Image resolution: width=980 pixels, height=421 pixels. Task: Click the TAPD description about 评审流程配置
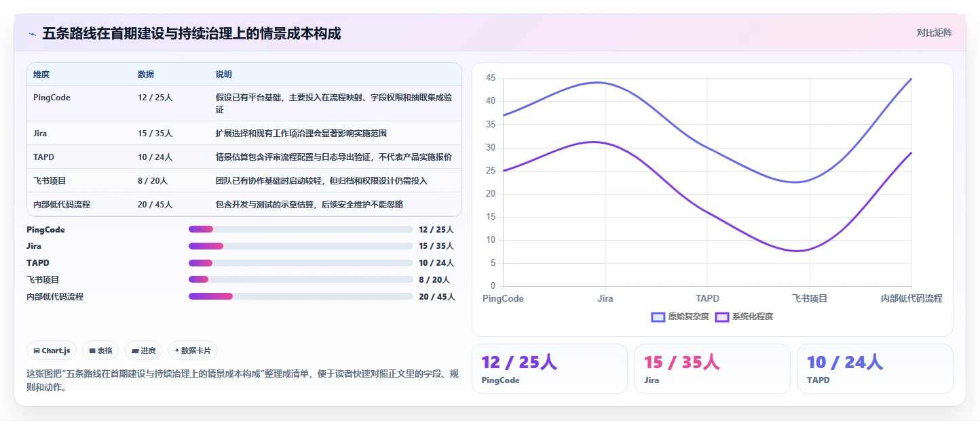334,157
